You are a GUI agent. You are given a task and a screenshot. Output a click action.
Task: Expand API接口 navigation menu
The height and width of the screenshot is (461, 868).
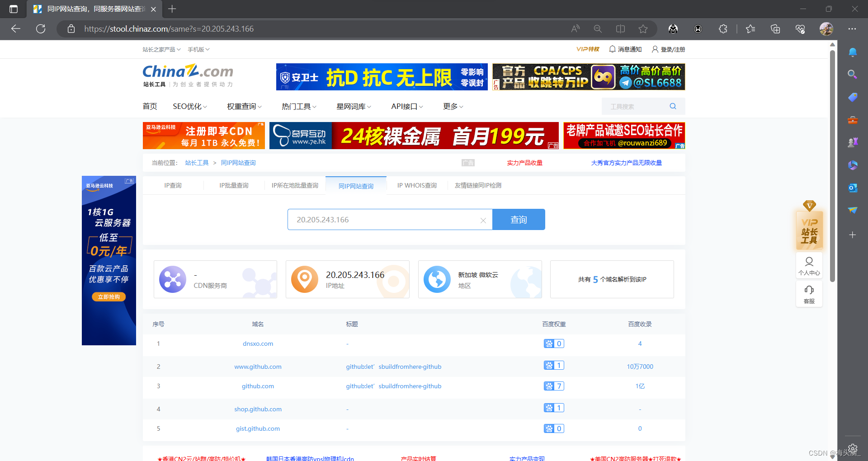coord(407,106)
